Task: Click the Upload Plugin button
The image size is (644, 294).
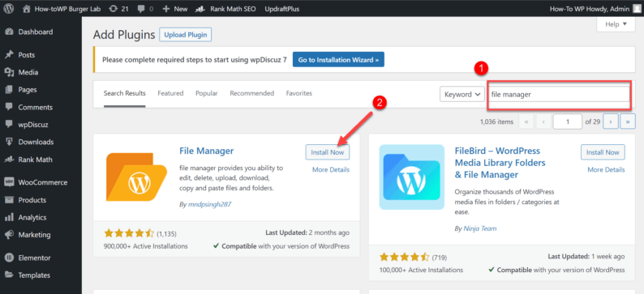Action: [x=185, y=35]
